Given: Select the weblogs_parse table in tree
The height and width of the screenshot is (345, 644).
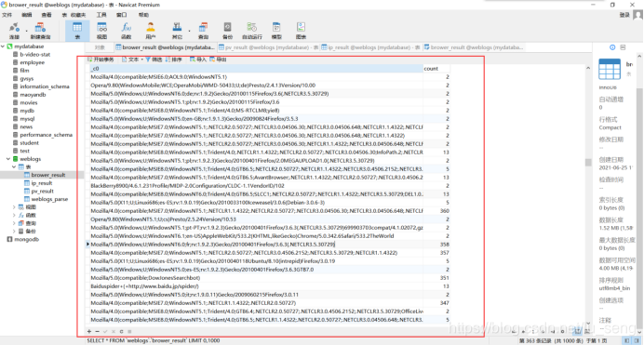Looking at the screenshot, I should [49, 199].
